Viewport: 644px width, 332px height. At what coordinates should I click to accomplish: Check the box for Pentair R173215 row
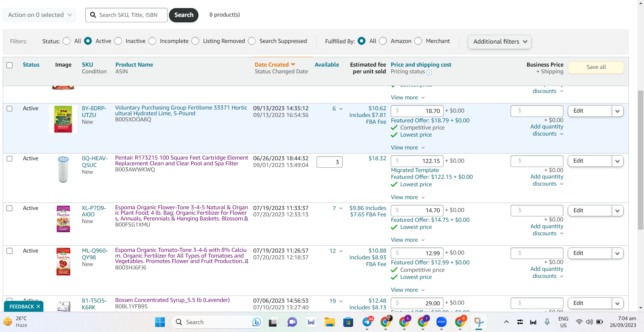coord(9,159)
